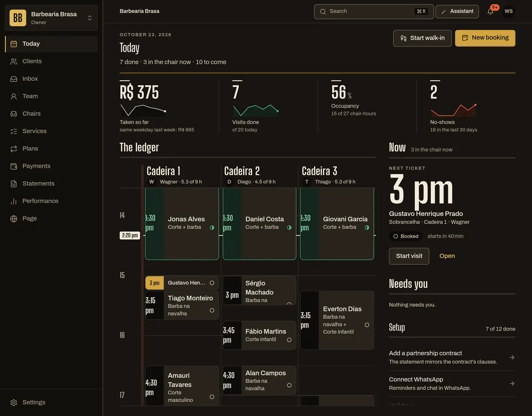Click the Inbox tray icon
532x416 pixels.
(x=14, y=79)
